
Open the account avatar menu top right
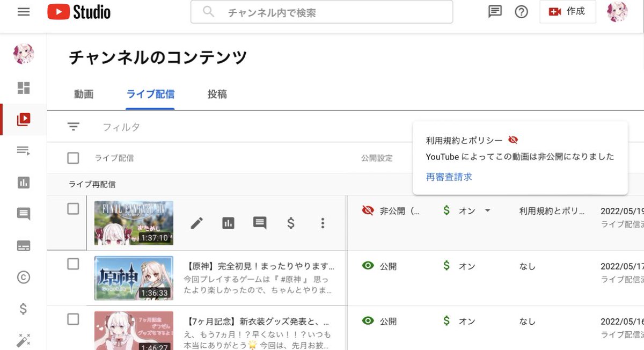coord(617,12)
